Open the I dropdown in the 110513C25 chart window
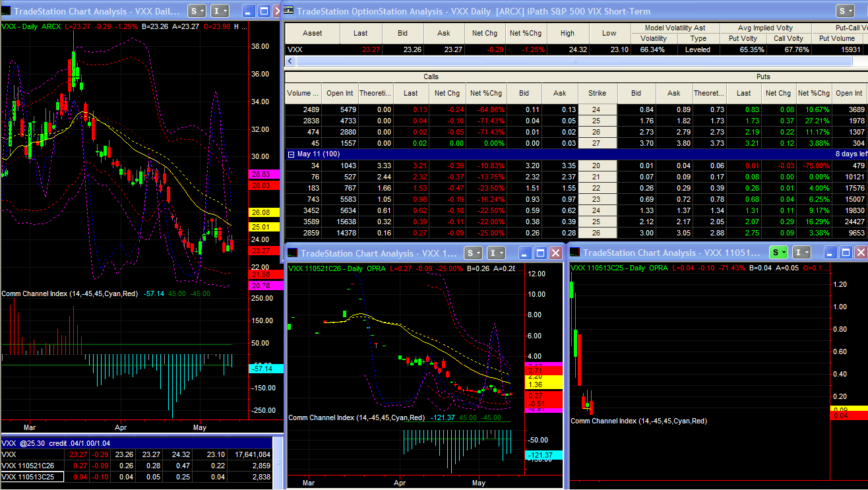868x490 pixels. pos(801,253)
